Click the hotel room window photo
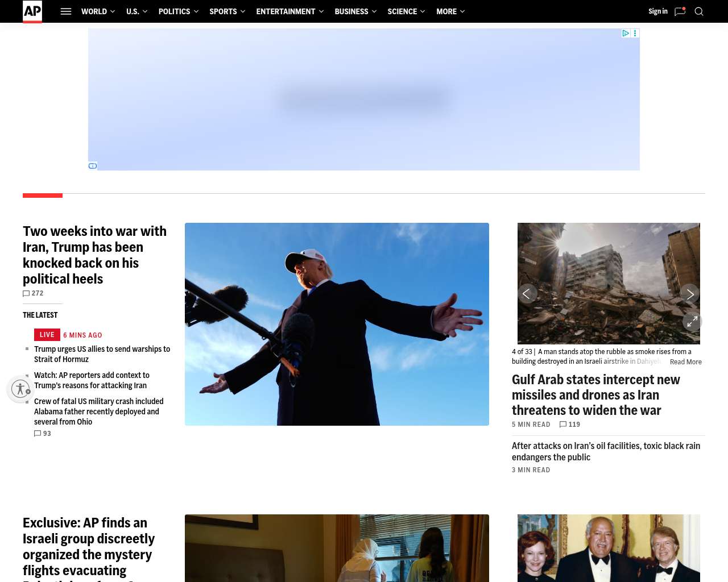Viewport: 728px width, 582px height. tap(337, 548)
